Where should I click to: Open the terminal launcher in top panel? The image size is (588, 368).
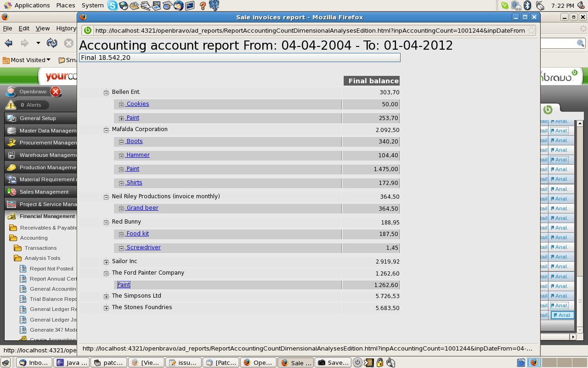pyautogui.click(x=189, y=6)
